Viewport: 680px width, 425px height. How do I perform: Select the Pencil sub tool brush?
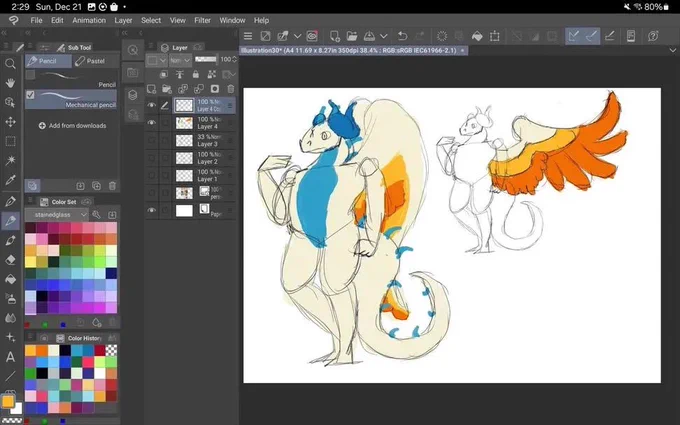(71, 79)
